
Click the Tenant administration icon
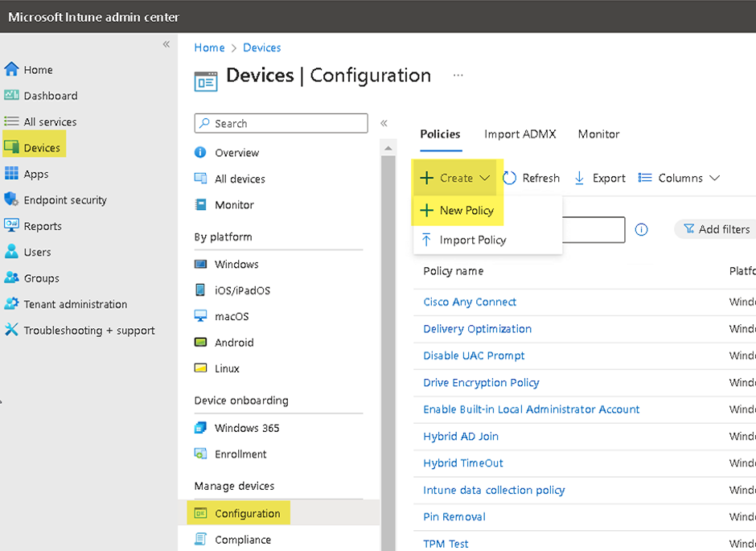(x=11, y=304)
